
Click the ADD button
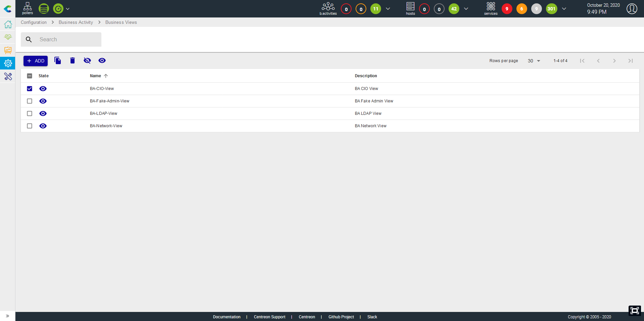tap(36, 61)
